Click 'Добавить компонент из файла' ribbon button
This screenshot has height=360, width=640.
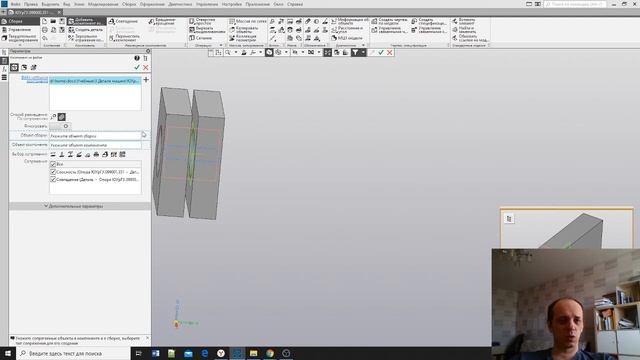point(87,21)
